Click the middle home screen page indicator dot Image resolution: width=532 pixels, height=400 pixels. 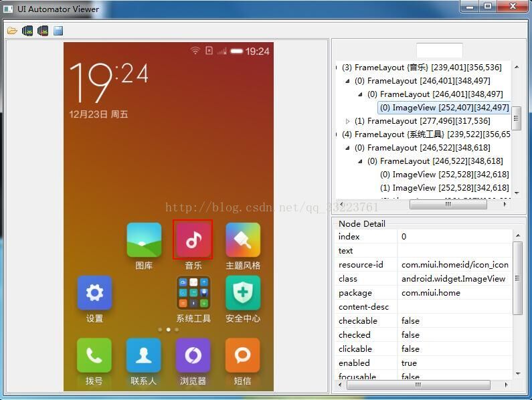(168, 330)
